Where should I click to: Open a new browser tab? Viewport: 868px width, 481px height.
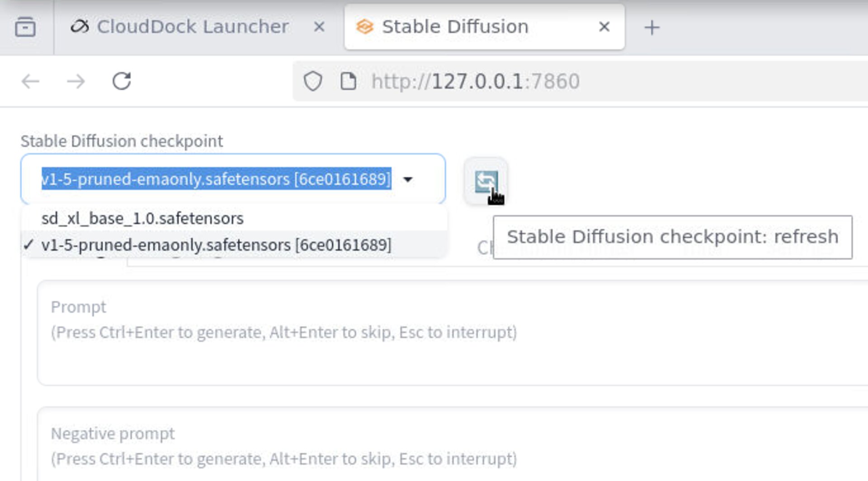(652, 28)
